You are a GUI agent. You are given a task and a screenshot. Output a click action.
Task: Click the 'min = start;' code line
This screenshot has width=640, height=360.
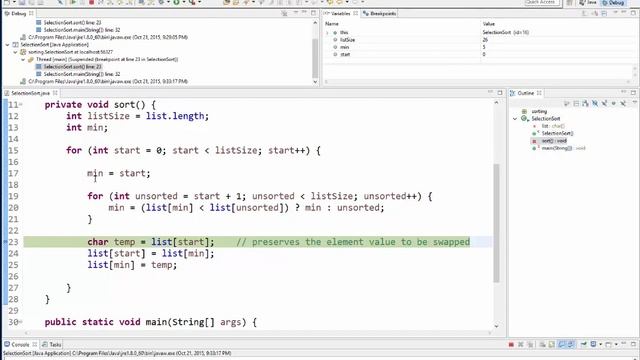point(119,173)
